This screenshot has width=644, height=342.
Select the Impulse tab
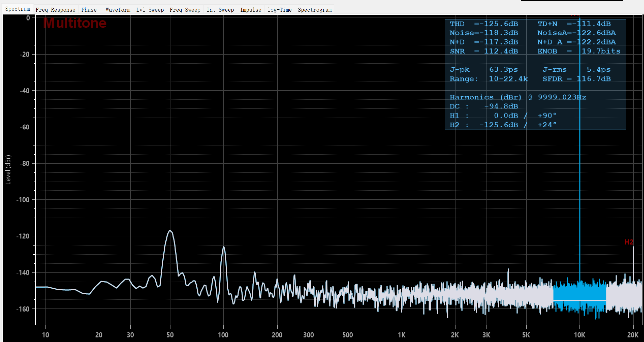point(250,10)
